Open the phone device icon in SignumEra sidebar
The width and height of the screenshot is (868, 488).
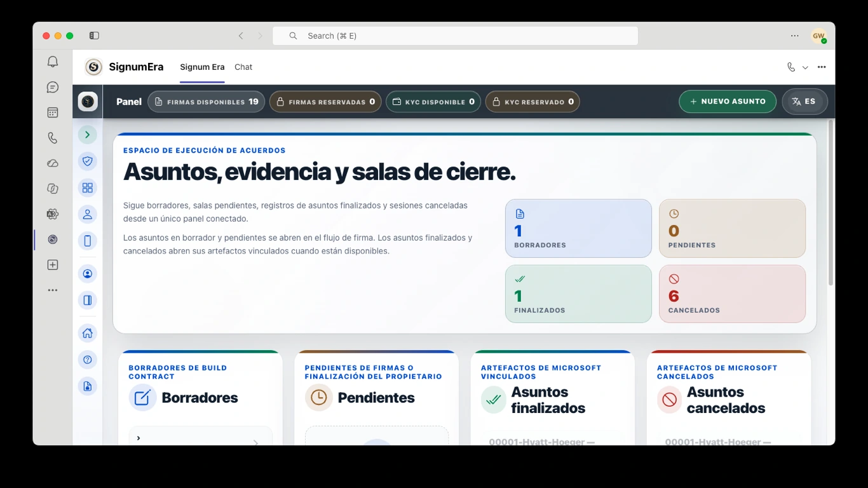point(88,241)
